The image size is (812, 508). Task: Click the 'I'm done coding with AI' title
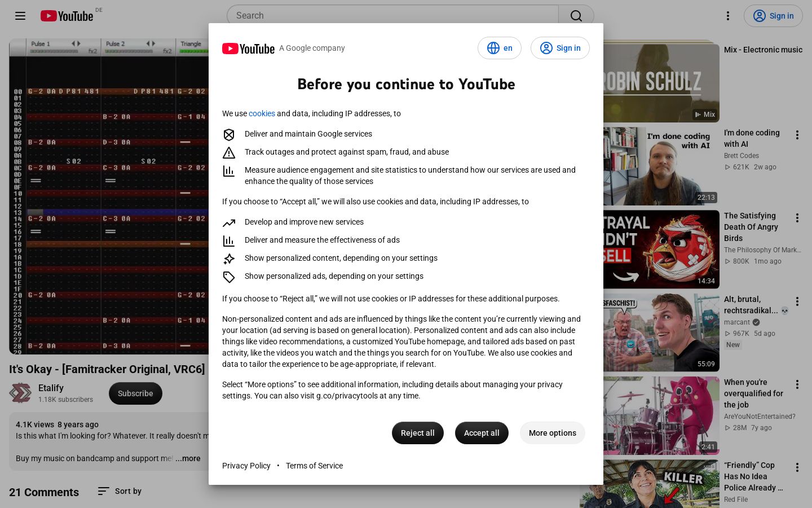(x=752, y=138)
